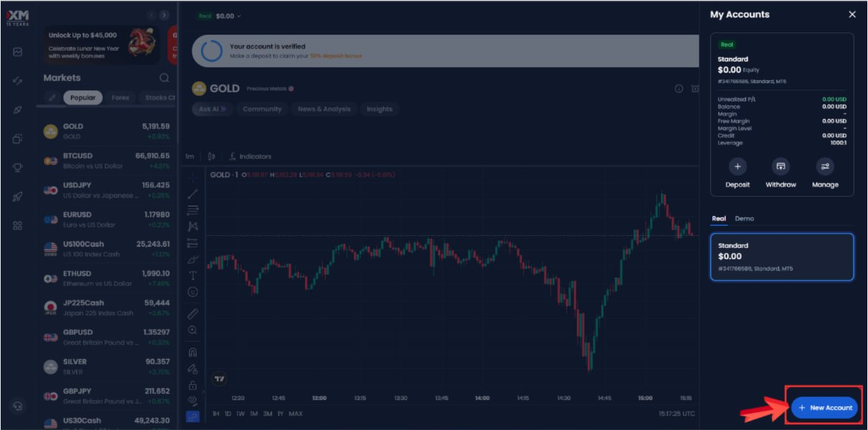Switch to the Demo accounts tab
This screenshot has width=868, height=430.
(744, 219)
